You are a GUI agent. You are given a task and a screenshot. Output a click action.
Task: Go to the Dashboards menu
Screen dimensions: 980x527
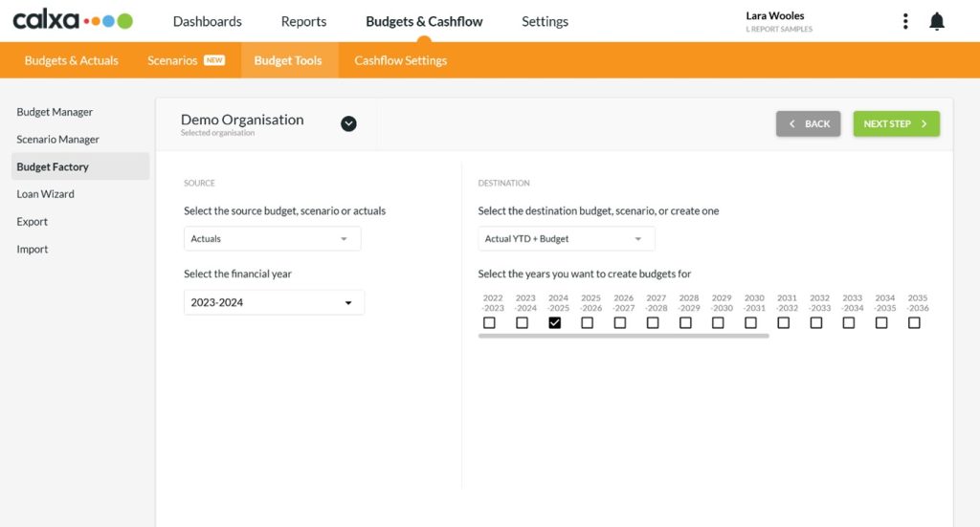207,21
